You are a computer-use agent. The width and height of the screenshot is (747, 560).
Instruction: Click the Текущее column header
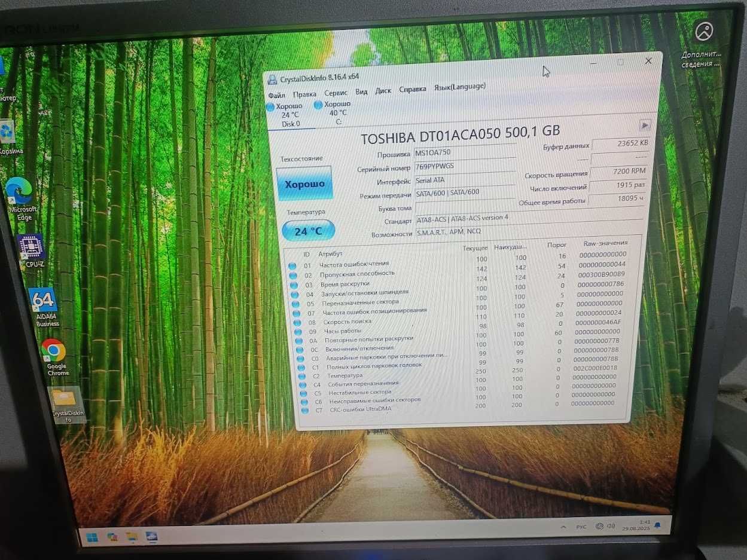click(x=475, y=248)
